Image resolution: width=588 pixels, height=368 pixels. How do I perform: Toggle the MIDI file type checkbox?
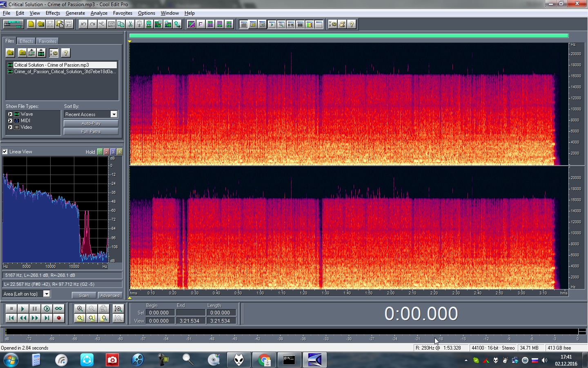pyautogui.click(x=10, y=121)
